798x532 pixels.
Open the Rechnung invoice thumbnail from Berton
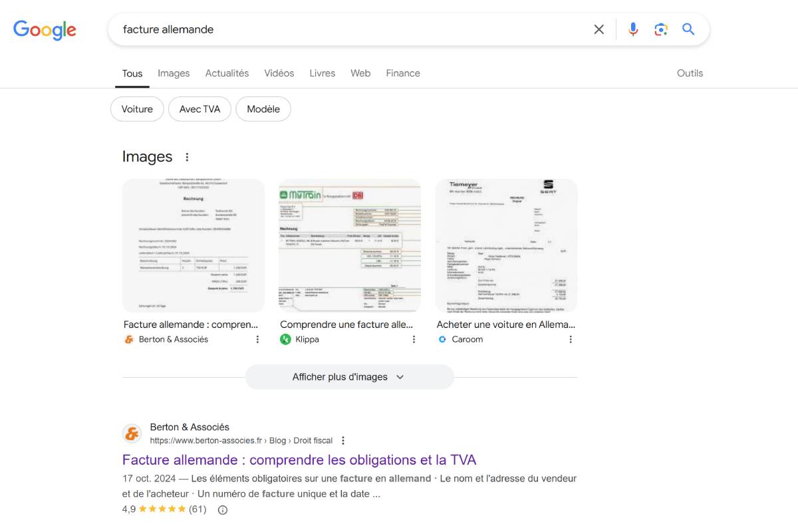(x=194, y=245)
